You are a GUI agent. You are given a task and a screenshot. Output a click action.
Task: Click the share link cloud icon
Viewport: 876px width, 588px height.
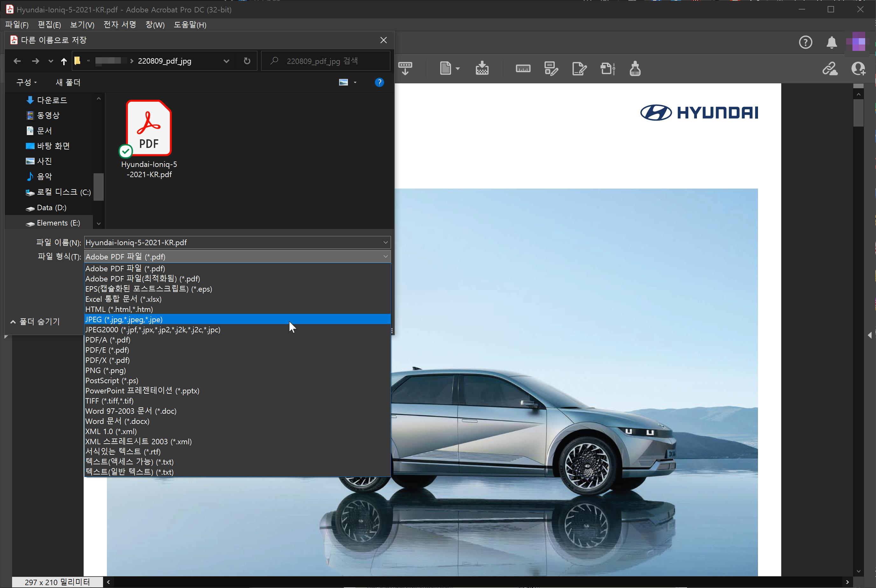click(830, 69)
